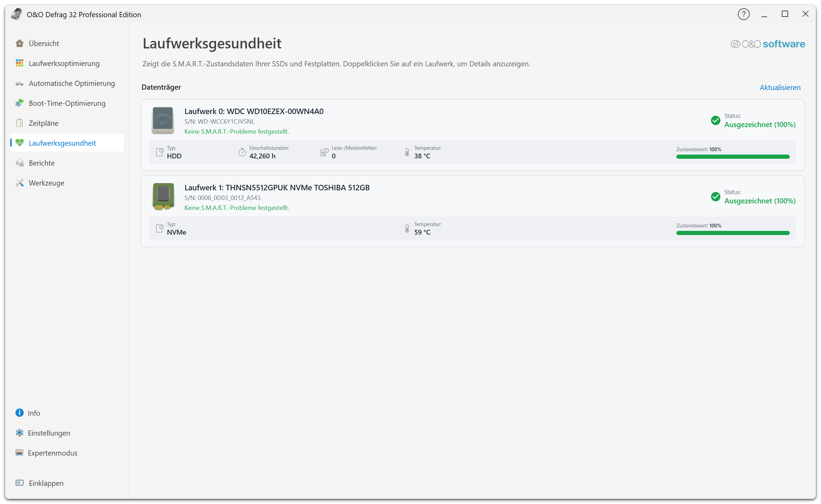Viewport: 821px width, 504px height.
Task: Click the Werkzeuge tools icon
Action: pyautogui.click(x=20, y=183)
